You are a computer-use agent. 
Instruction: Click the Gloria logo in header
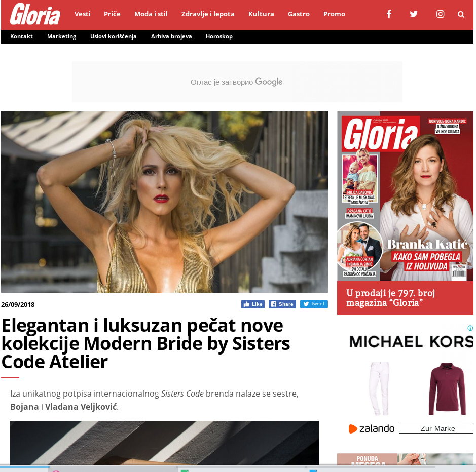coord(35,14)
